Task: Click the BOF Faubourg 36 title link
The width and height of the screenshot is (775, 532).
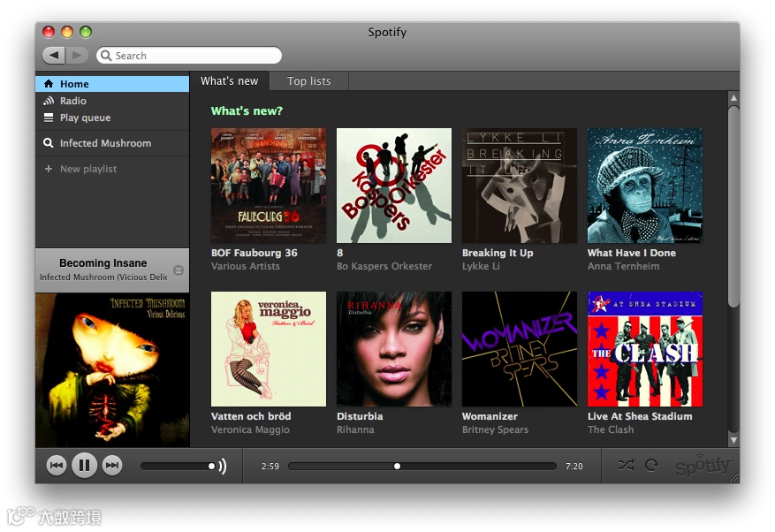Action: click(254, 253)
